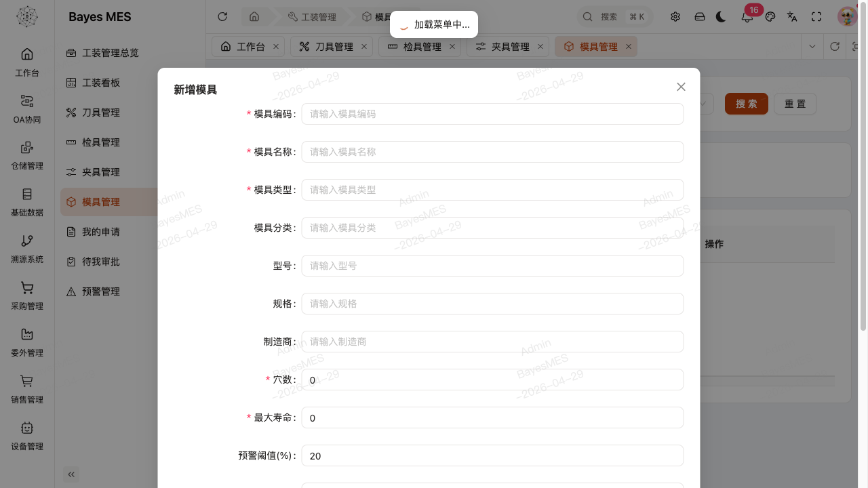Close the 工作台 tab
Viewport: 868px width, 488px height.
click(276, 47)
